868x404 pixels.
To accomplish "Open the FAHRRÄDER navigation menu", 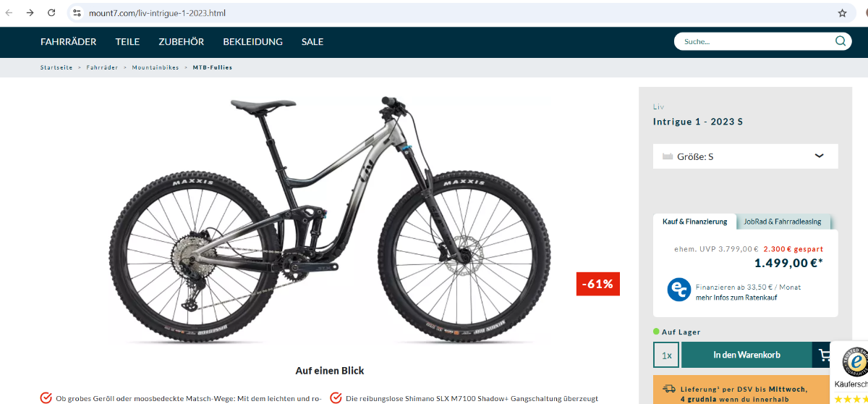I will [x=68, y=42].
